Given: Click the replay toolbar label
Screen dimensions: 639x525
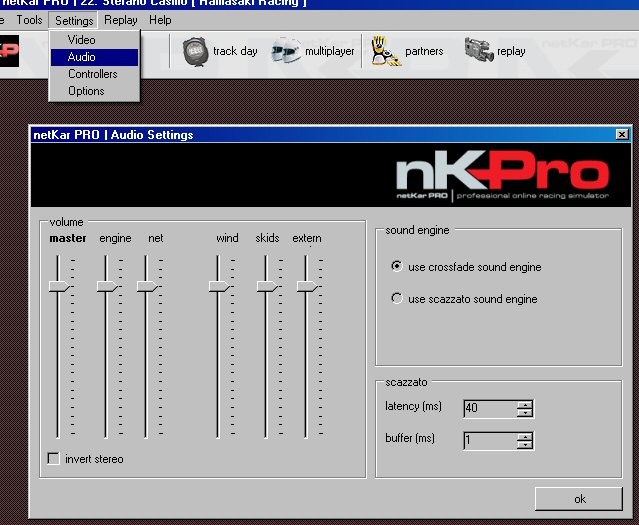Looking at the screenshot, I should pyautogui.click(x=511, y=52).
